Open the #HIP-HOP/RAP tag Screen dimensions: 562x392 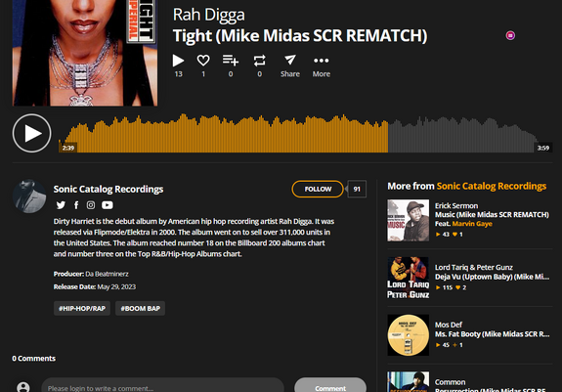(82, 308)
